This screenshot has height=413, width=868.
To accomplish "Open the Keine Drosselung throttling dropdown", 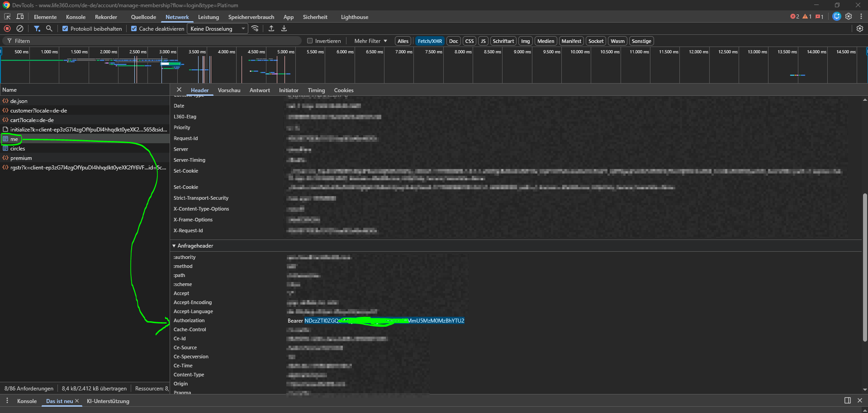I will point(218,28).
